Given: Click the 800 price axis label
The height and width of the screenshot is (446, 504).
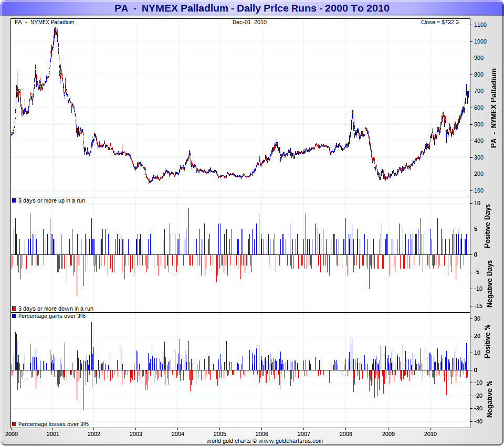Looking at the screenshot, I should point(479,75).
